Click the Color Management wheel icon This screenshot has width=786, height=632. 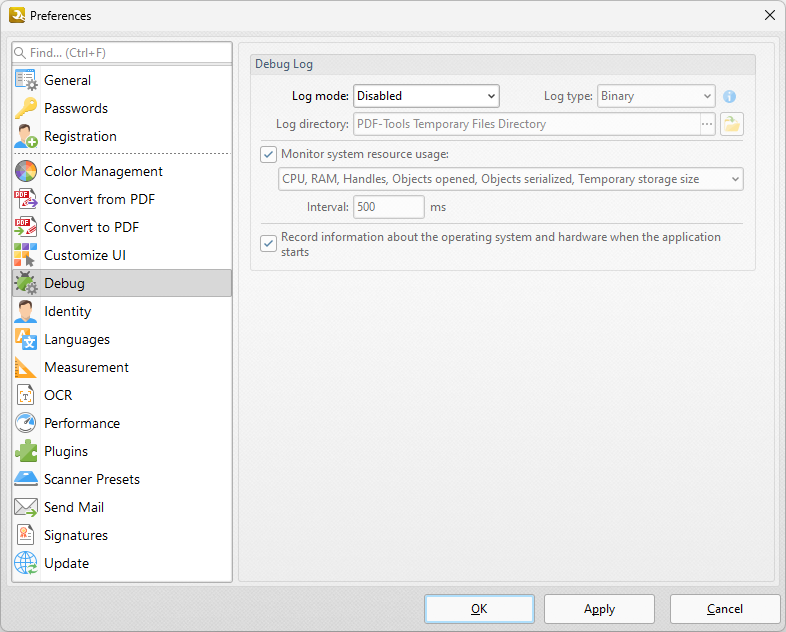(26, 171)
